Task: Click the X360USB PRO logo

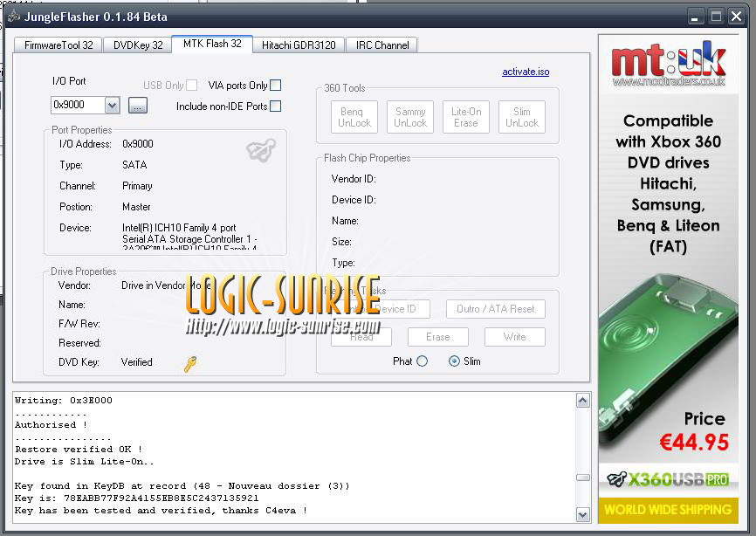Action: point(668,479)
